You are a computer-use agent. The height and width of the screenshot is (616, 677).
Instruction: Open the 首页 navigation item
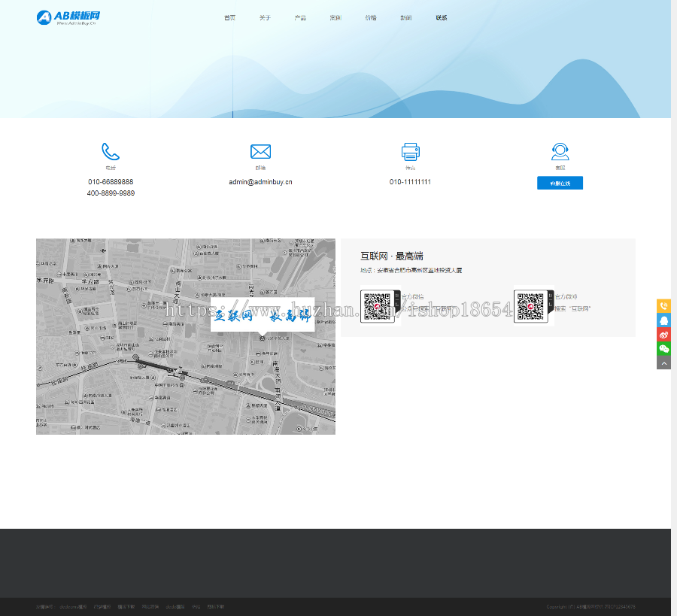pyautogui.click(x=229, y=18)
